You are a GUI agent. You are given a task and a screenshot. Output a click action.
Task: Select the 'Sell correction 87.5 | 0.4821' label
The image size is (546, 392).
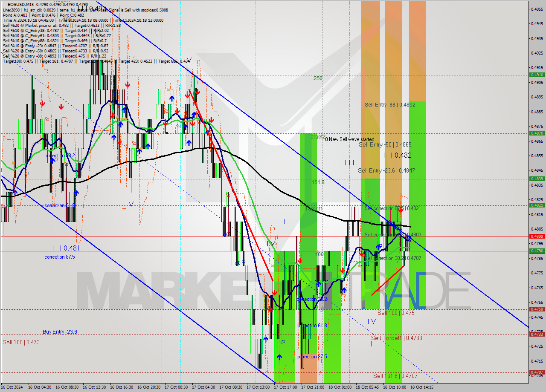tap(393, 208)
